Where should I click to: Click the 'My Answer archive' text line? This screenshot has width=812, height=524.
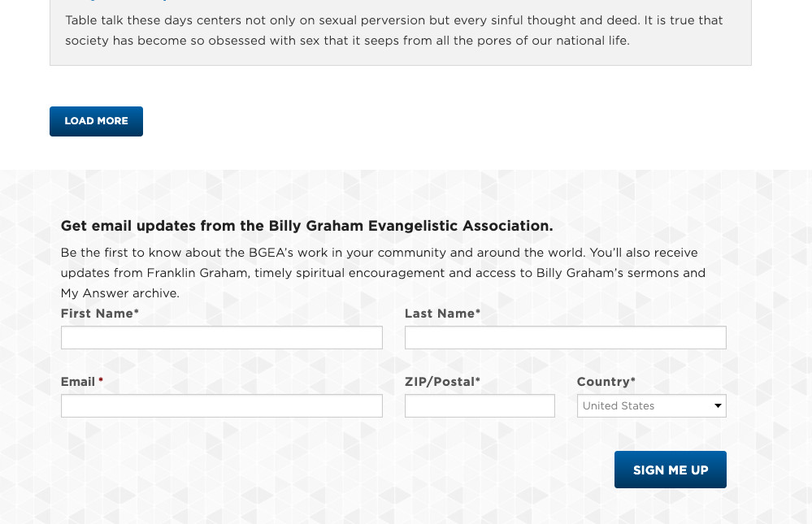click(x=119, y=293)
